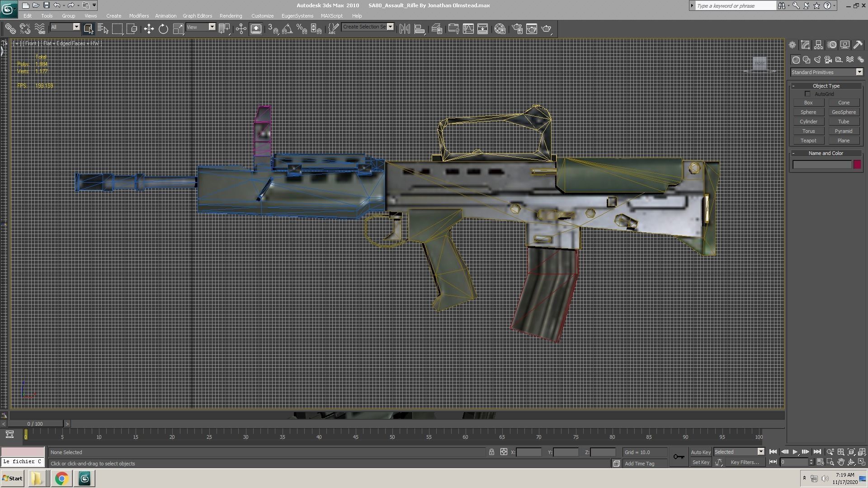Toggle 3D Snaps
This screenshot has width=868, height=488.
tap(273, 29)
